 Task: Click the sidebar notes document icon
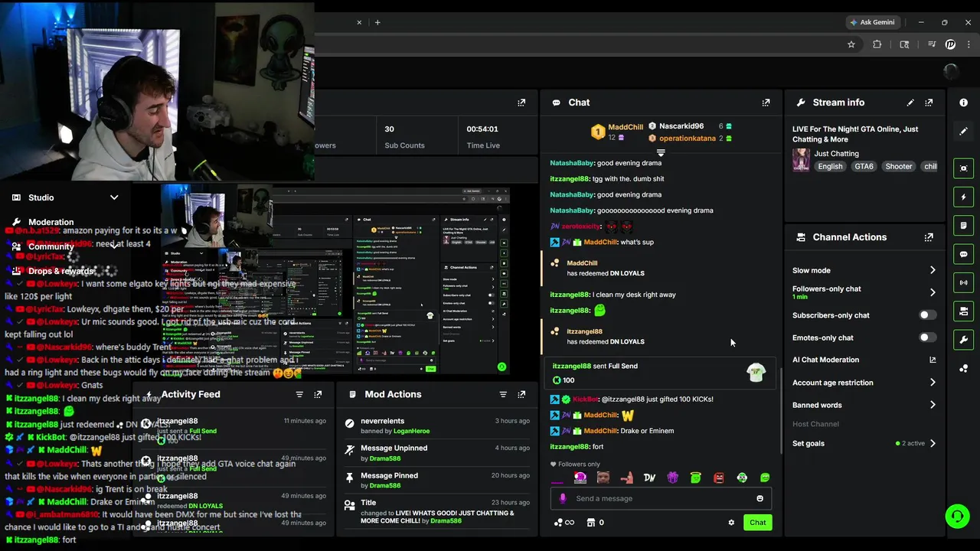[963, 226]
